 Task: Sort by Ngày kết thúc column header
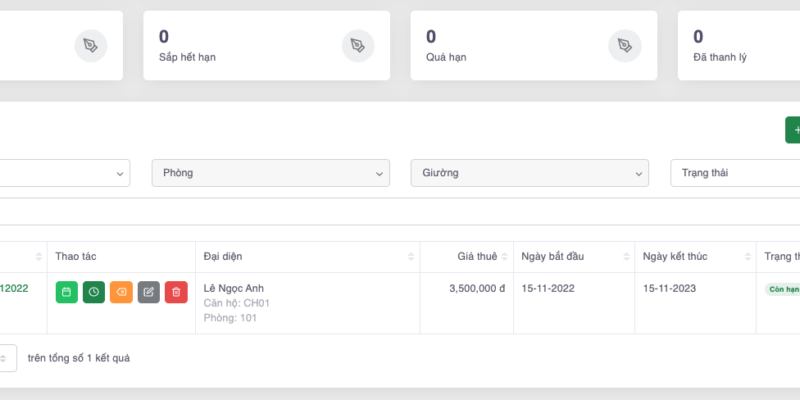coord(693,256)
